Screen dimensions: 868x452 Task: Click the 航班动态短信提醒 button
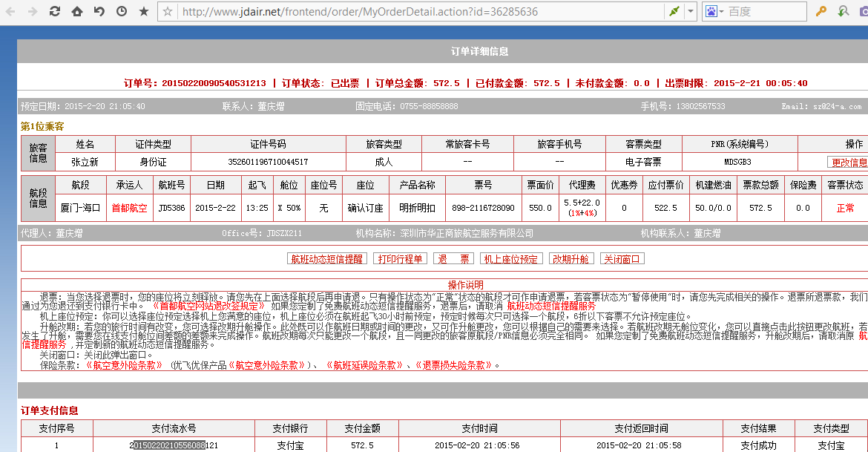[327, 259]
